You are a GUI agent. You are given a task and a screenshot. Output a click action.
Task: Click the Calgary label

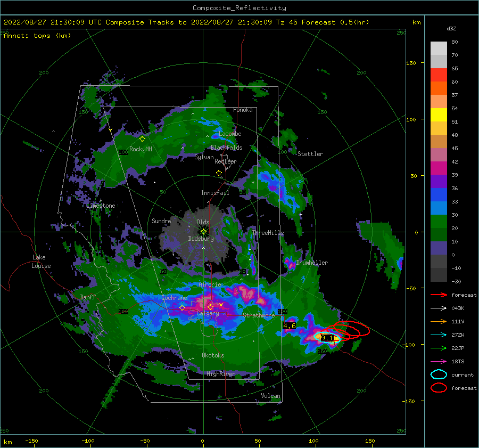(x=208, y=313)
